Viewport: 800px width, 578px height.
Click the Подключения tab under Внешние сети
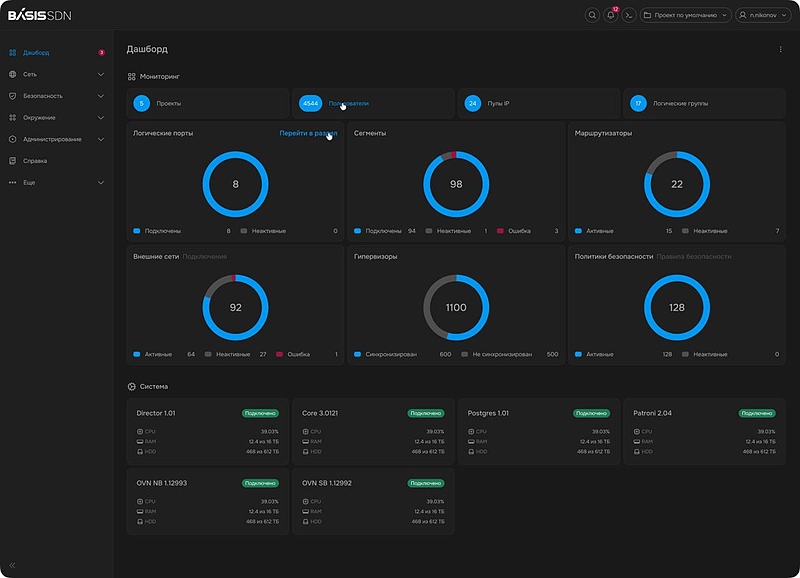(x=205, y=256)
